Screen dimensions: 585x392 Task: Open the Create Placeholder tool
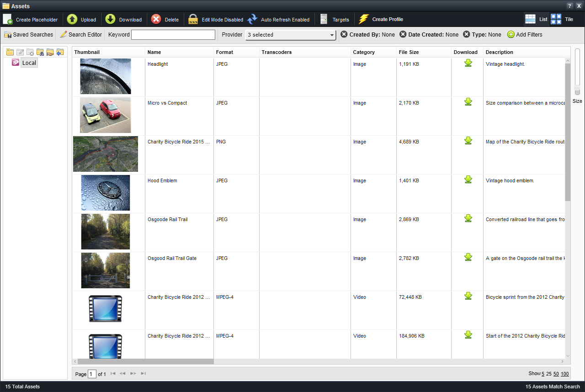click(x=31, y=19)
